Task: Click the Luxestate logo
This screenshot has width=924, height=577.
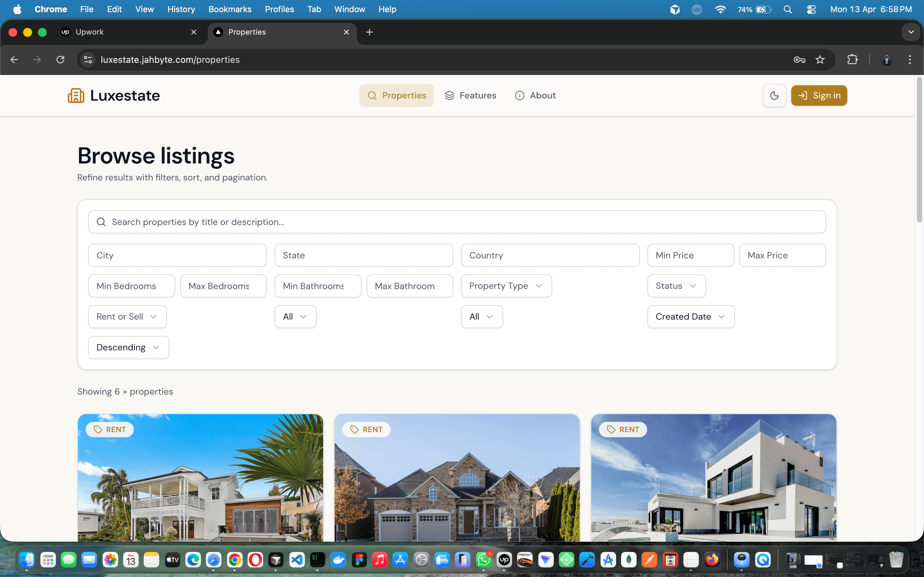Action: coord(113,96)
